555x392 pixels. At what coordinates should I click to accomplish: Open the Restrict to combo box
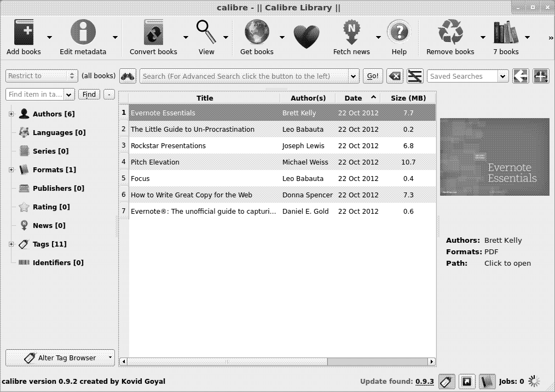click(x=42, y=75)
